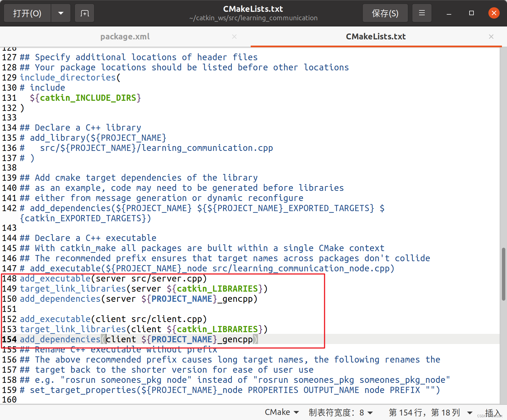Maximize the gedit window
Image resolution: width=507 pixels, height=420 pixels.
tap(472, 13)
